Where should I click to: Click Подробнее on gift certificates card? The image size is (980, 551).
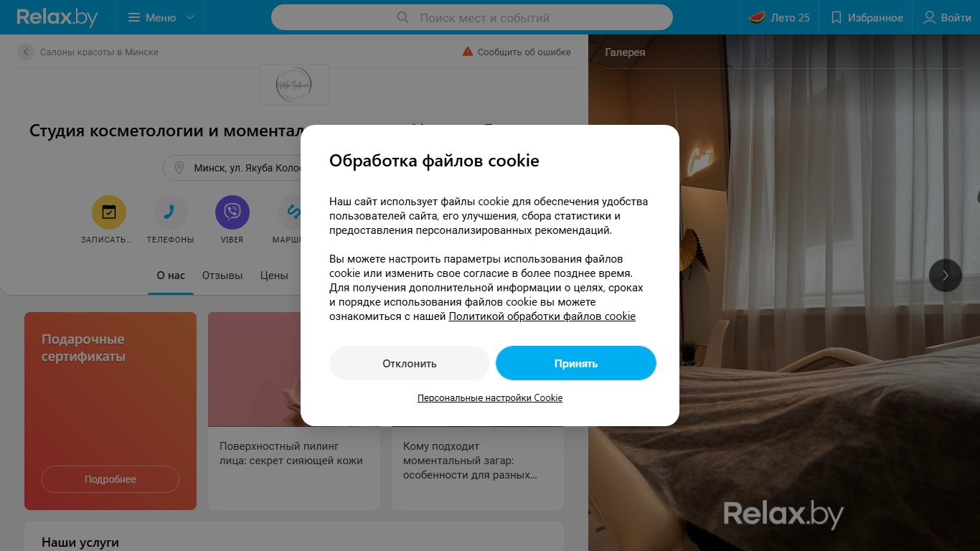coord(110,479)
